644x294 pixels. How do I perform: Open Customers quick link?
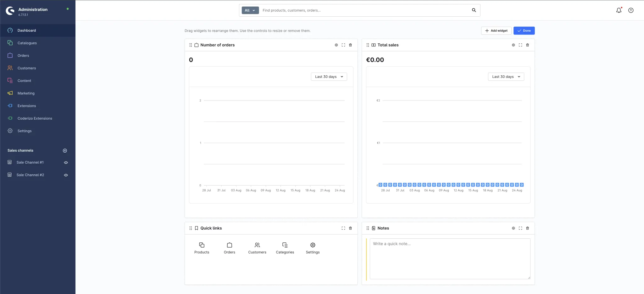257,248
